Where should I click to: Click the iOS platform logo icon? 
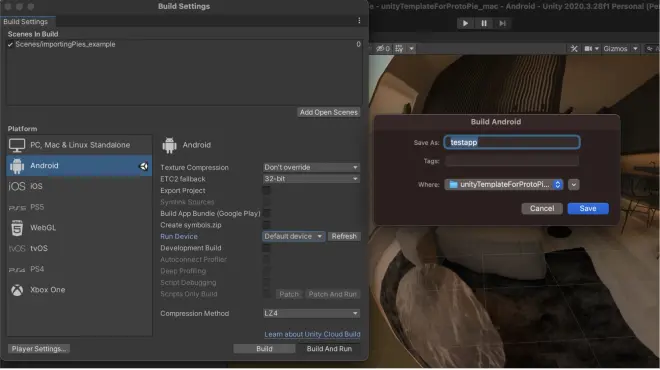click(x=17, y=186)
